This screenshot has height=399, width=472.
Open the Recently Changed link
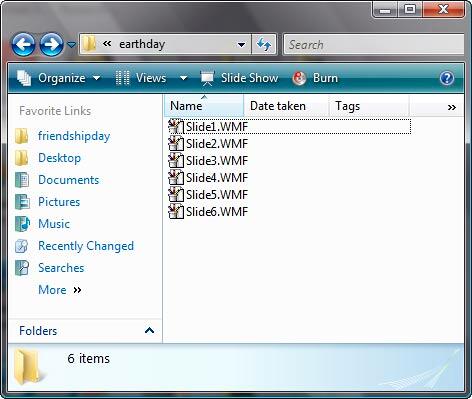point(86,246)
